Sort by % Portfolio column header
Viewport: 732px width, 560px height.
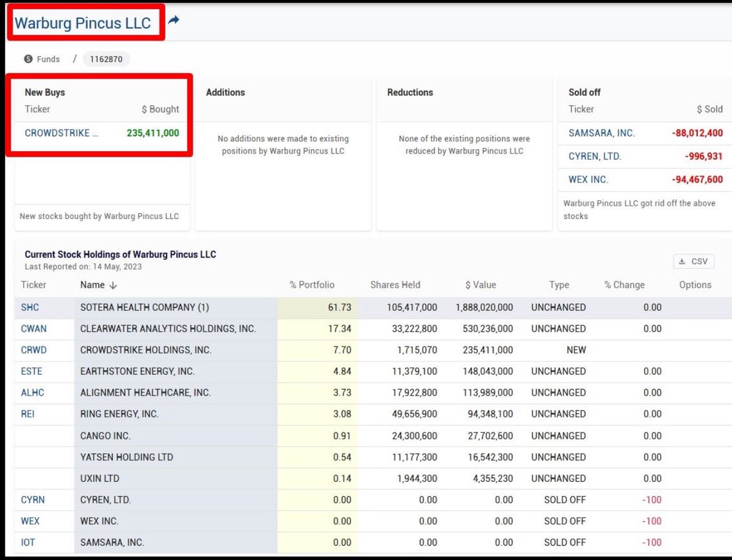pyautogui.click(x=312, y=285)
